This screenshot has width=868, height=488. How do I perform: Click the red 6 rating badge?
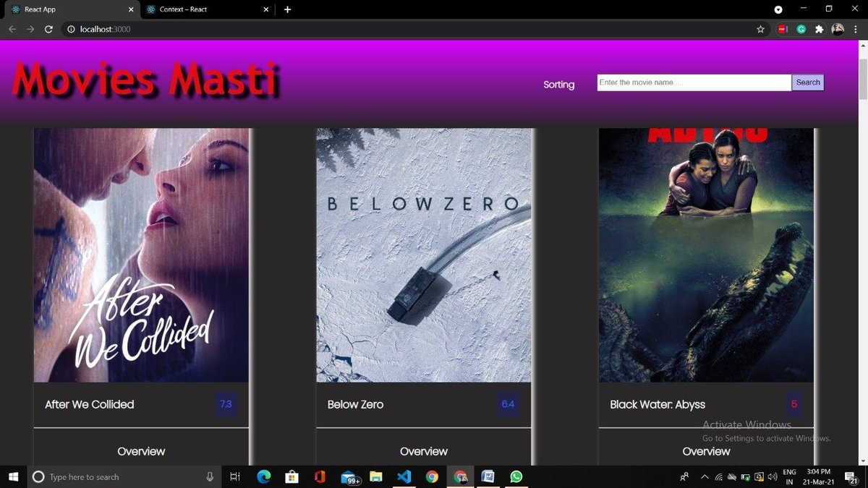click(x=793, y=404)
